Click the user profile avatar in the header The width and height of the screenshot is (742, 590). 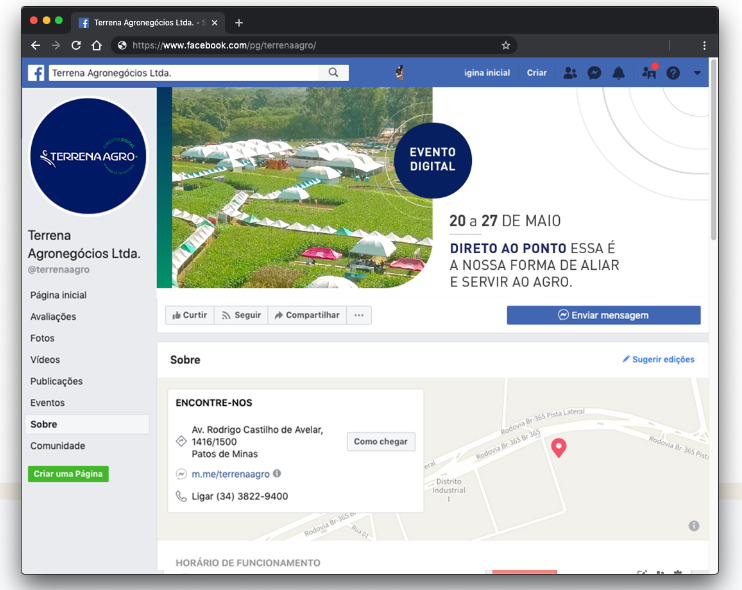point(400,72)
